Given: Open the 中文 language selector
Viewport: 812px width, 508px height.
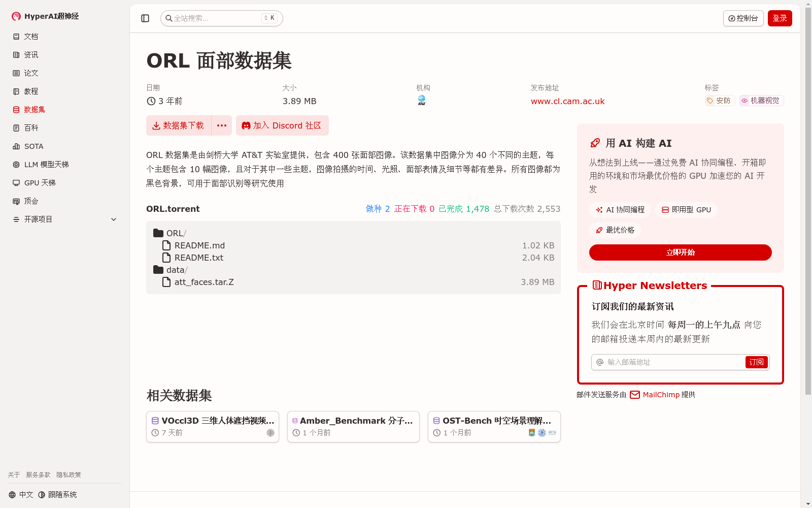Looking at the screenshot, I should [21, 494].
